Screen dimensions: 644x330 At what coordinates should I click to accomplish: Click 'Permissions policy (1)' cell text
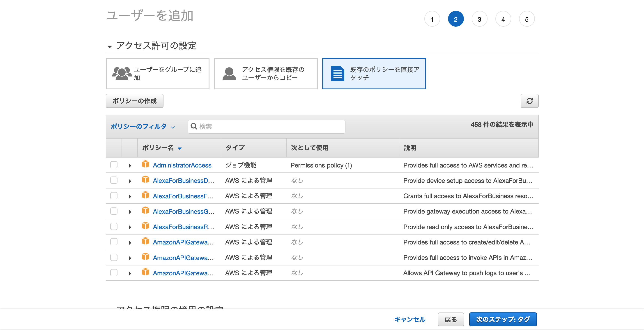pos(321,165)
